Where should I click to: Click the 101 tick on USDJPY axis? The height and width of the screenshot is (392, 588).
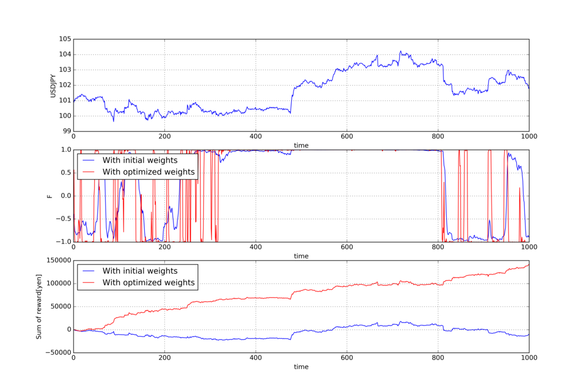pos(65,100)
